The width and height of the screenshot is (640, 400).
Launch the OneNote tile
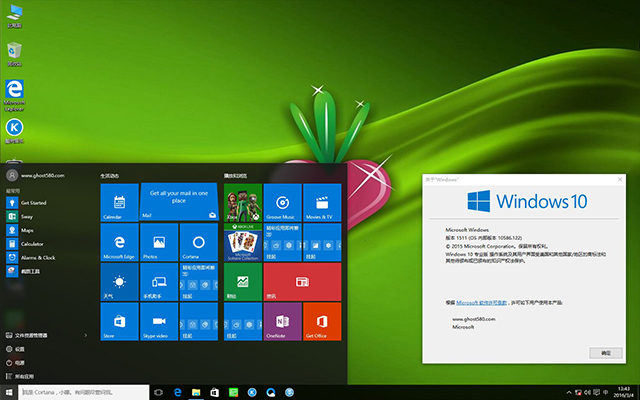click(282, 322)
